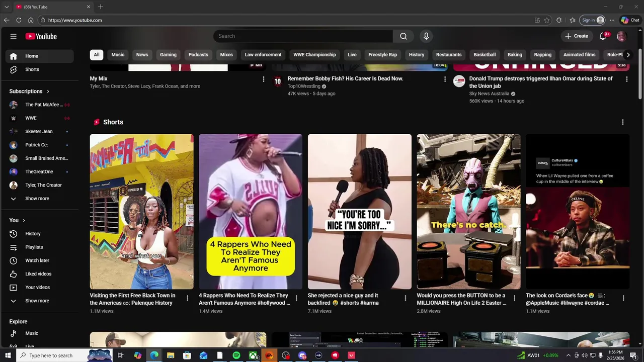
Task: Open watch History in sidebar
Action: pos(40,234)
